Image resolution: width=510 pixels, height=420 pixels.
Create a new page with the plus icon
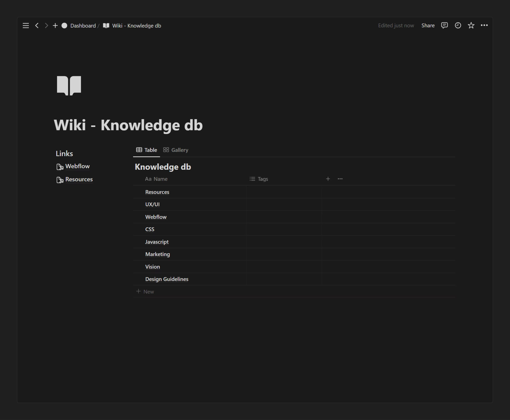[x=55, y=25]
